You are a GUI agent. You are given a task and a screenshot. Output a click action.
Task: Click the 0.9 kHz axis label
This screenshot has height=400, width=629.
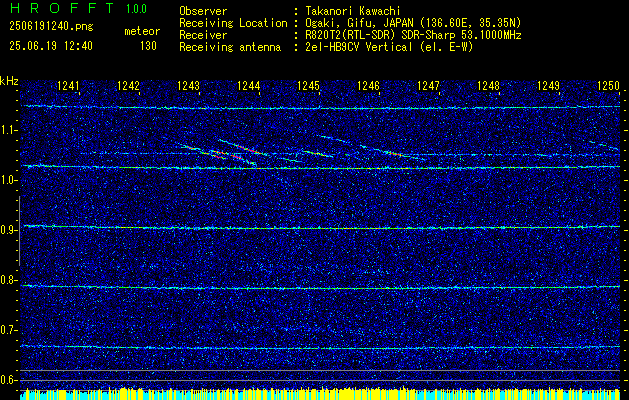8,230
